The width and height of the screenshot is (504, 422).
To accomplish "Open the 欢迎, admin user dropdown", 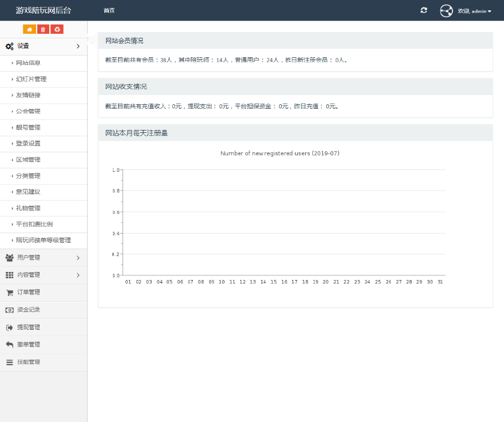I will coord(475,11).
